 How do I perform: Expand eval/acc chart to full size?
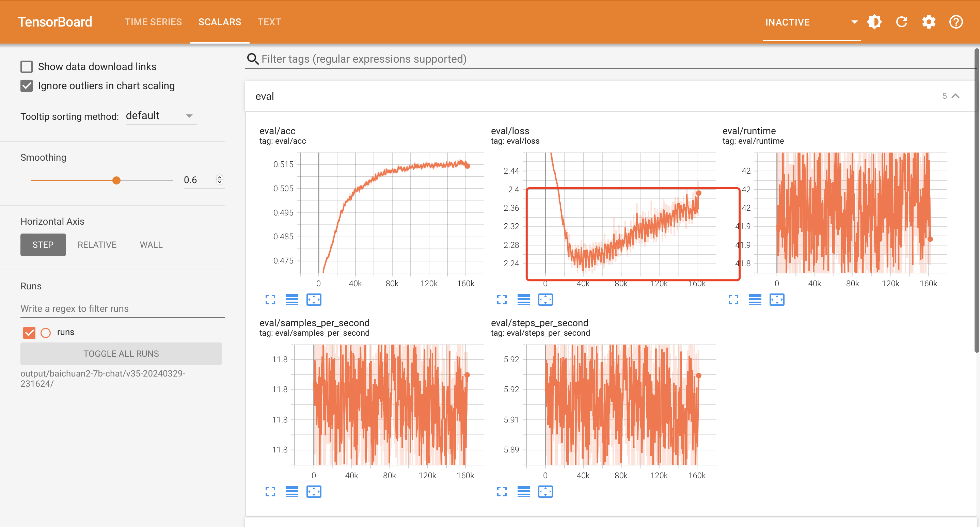[270, 300]
